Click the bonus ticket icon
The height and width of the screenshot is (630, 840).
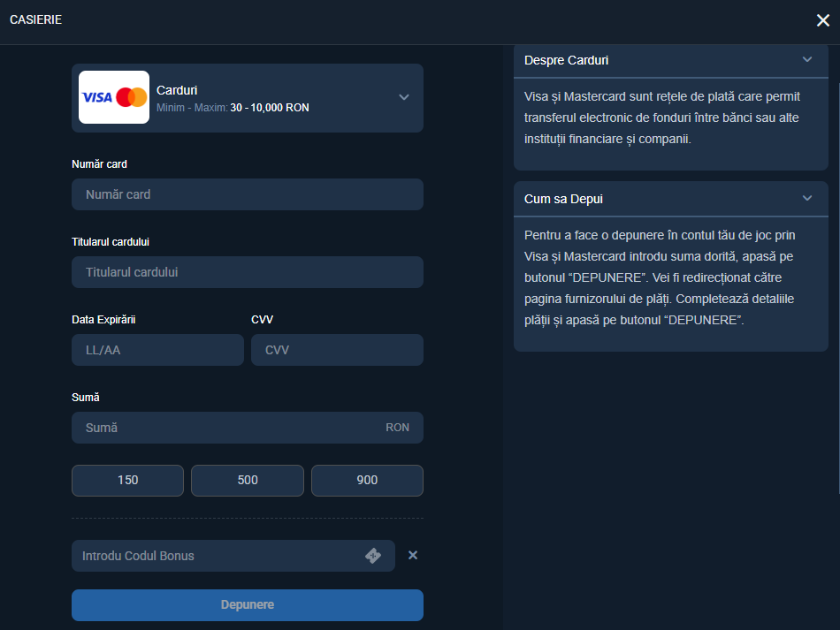click(x=375, y=555)
